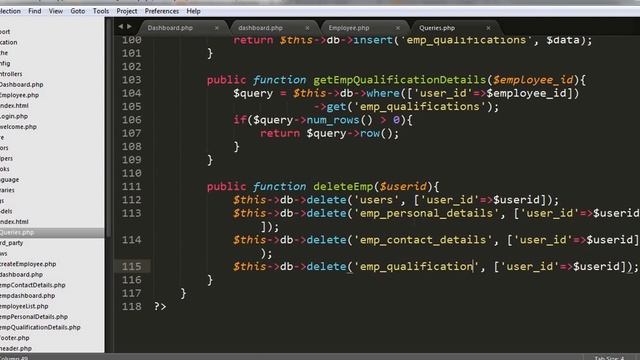Screen dimensions: 640x360
Task: Click the getEmpQualificationDetails function name
Action: [x=400, y=80]
